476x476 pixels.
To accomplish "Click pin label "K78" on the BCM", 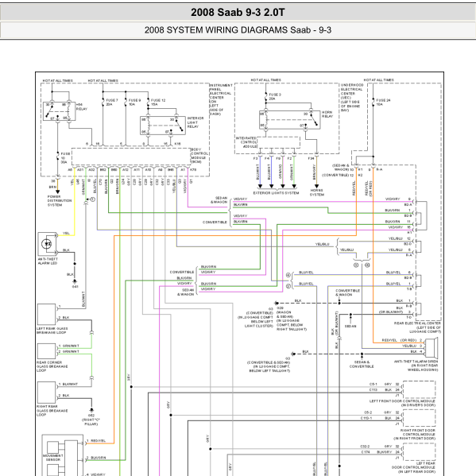I will point(193,170).
